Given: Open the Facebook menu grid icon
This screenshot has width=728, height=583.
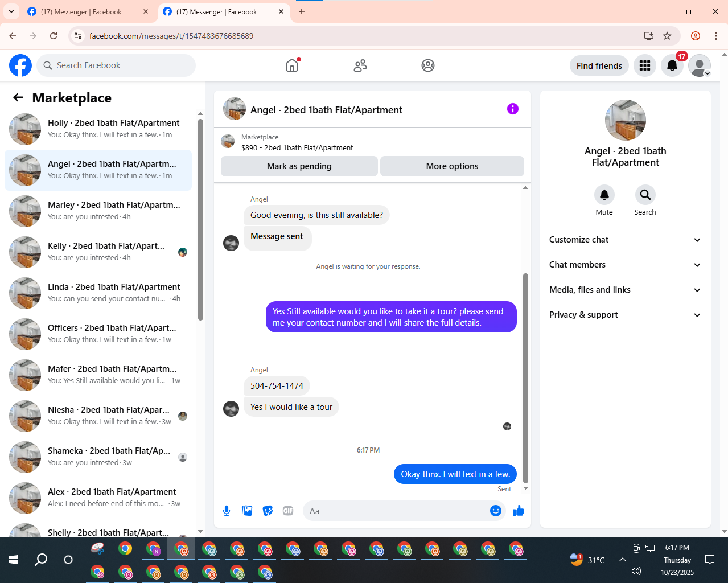Looking at the screenshot, I should [645, 65].
